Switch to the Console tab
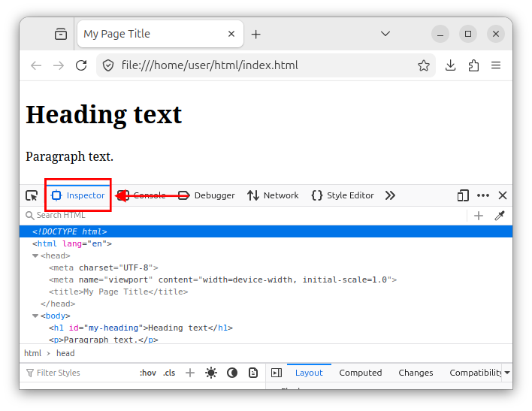The width and height of the screenshot is (532, 411). click(141, 195)
